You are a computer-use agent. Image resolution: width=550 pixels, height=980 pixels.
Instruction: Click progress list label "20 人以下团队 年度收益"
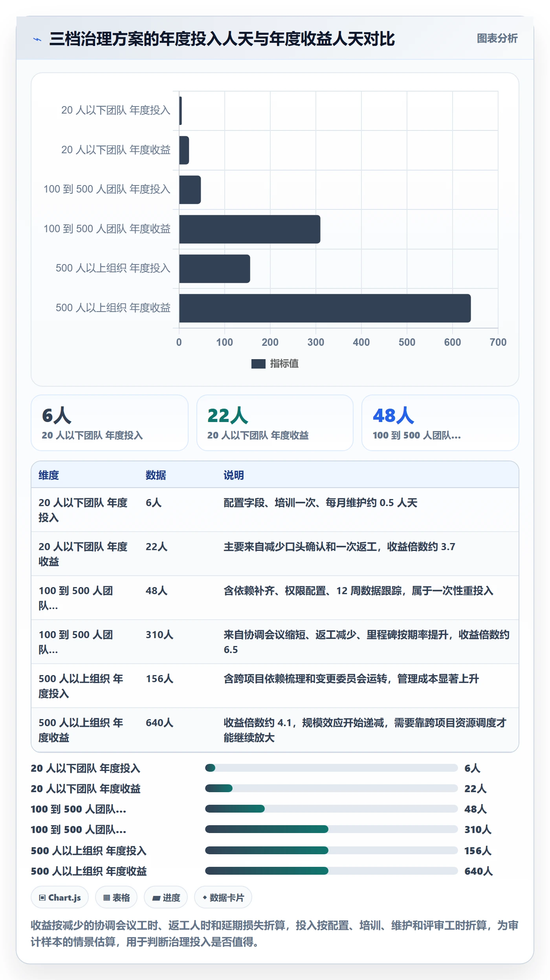point(86,789)
